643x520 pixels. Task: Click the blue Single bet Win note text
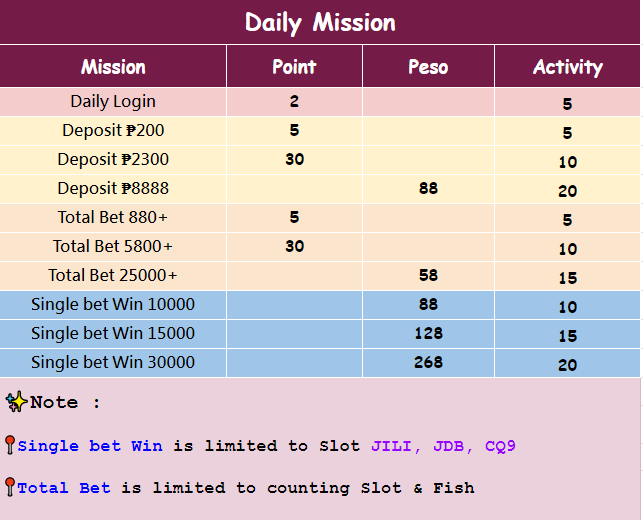[91, 446]
